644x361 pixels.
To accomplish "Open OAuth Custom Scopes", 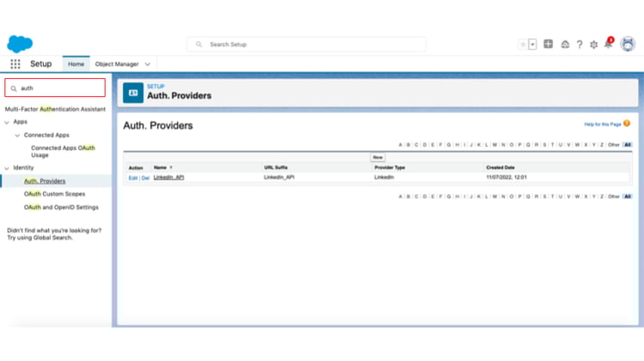I will pyautogui.click(x=54, y=194).
